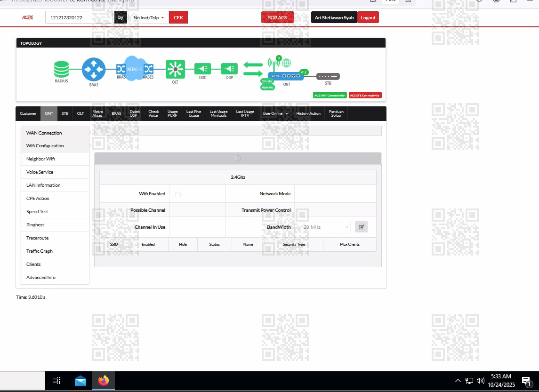
Task: Expand the User Online menu
Action: coord(275,114)
